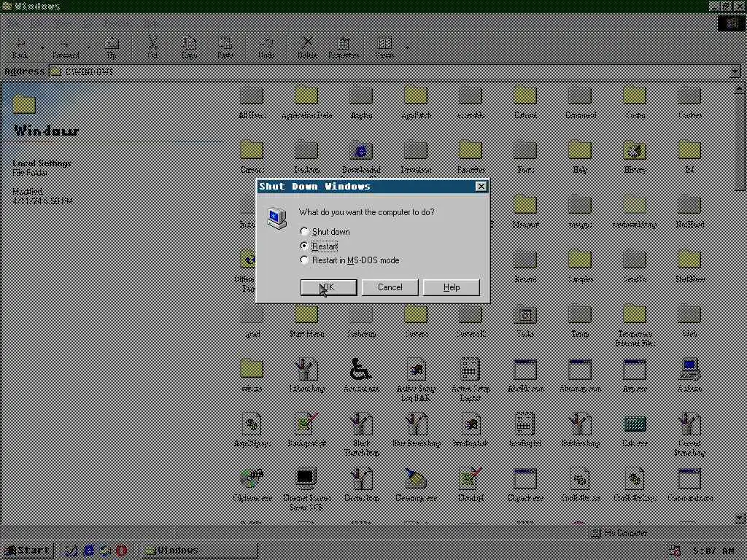Viewport: 747px width, 560px height.
Task: Expand the Forward history dropdown arrow
Action: 88,47
